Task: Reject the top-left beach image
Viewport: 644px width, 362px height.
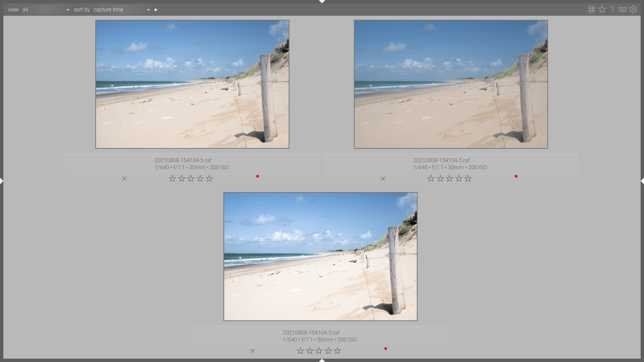Action: click(124, 179)
